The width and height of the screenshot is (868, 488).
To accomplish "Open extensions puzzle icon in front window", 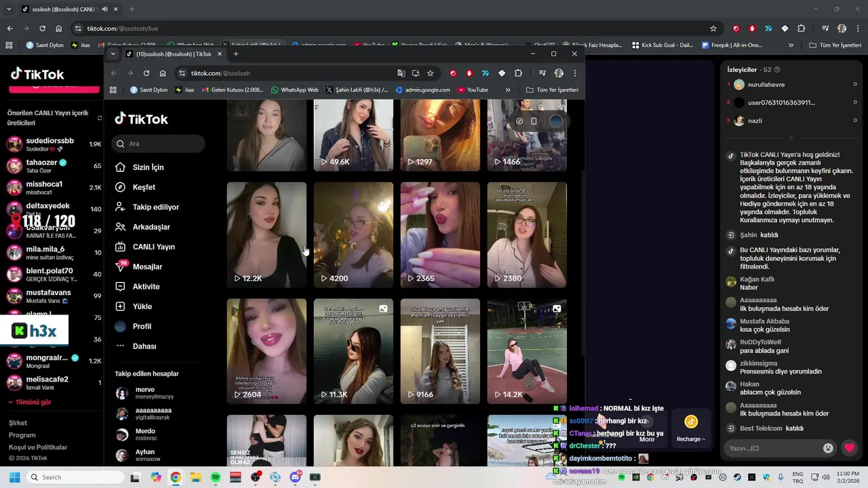I will coord(518,73).
